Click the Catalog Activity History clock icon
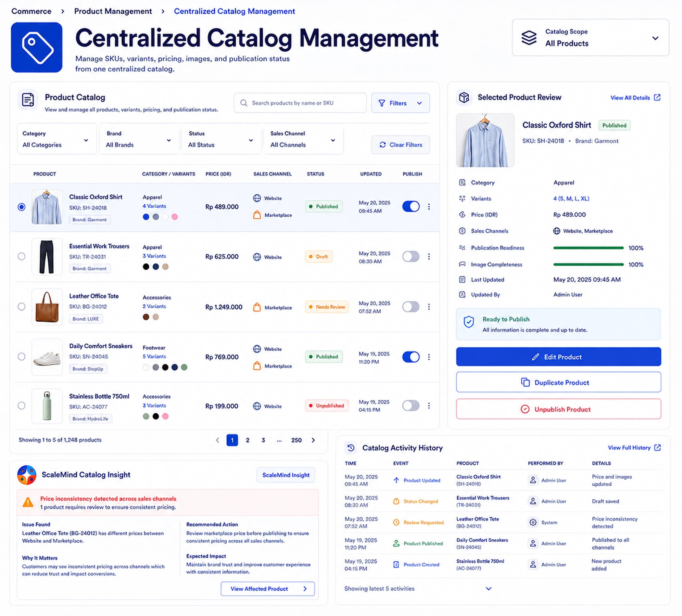The width and height of the screenshot is (682, 616). pos(351,448)
